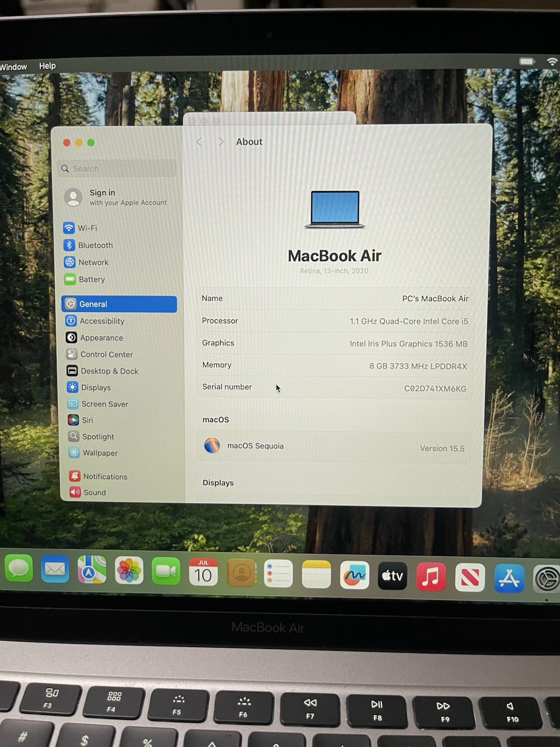Viewport: 560px width, 747px height.
Task: Open Siri settings
Action: click(x=80, y=420)
